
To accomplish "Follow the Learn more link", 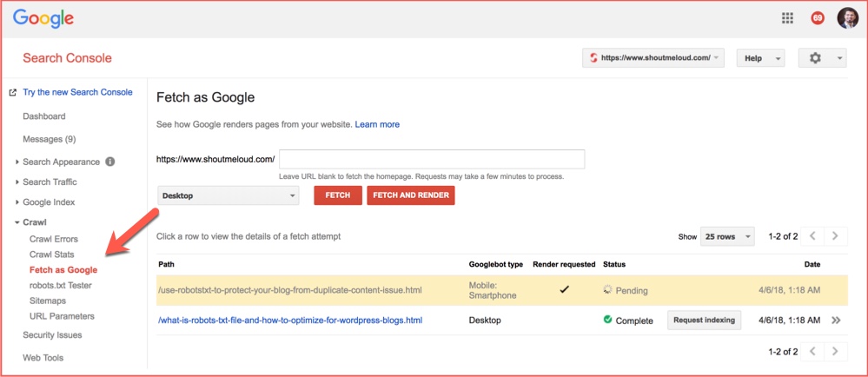I will coord(377,124).
